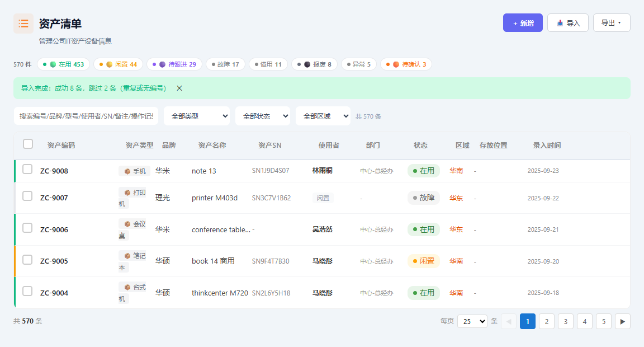Select the ZC-9006 row checkbox

27,228
